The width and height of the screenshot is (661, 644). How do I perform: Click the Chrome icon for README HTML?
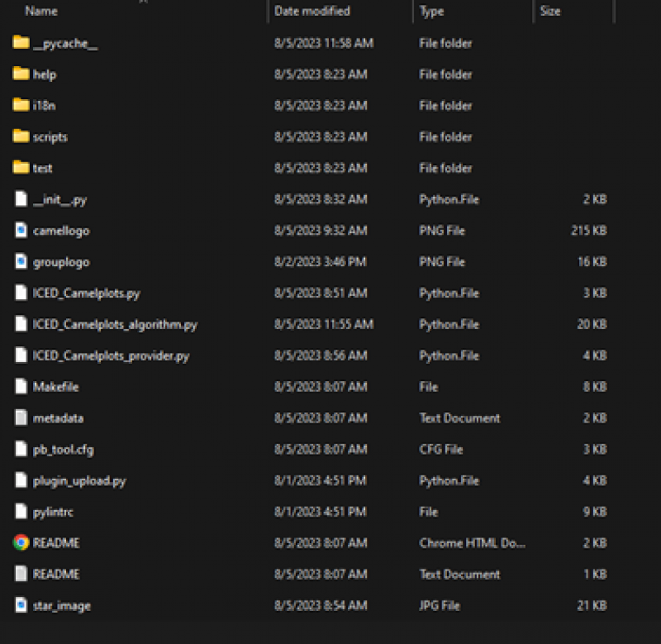pyautogui.click(x=21, y=543)
